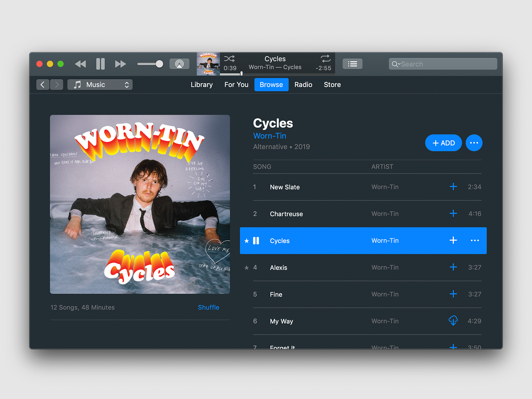The image size is (532, 399).
Task: Select the New Slate song title
Action: click(285, 187)
